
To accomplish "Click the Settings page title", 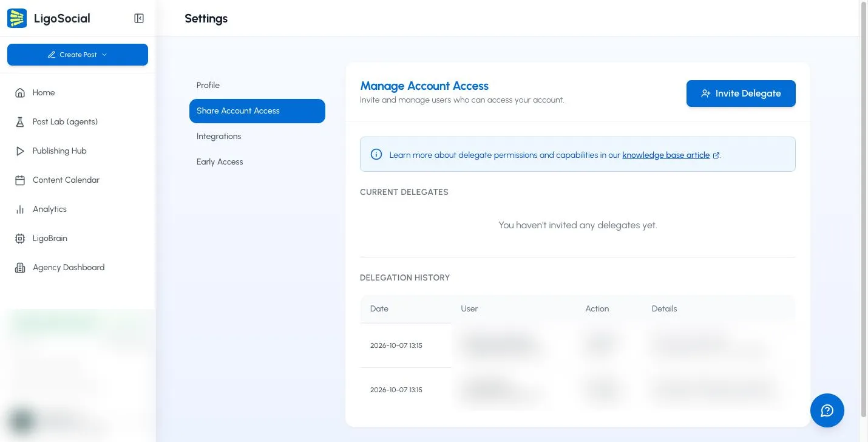I will coord(206,19).
